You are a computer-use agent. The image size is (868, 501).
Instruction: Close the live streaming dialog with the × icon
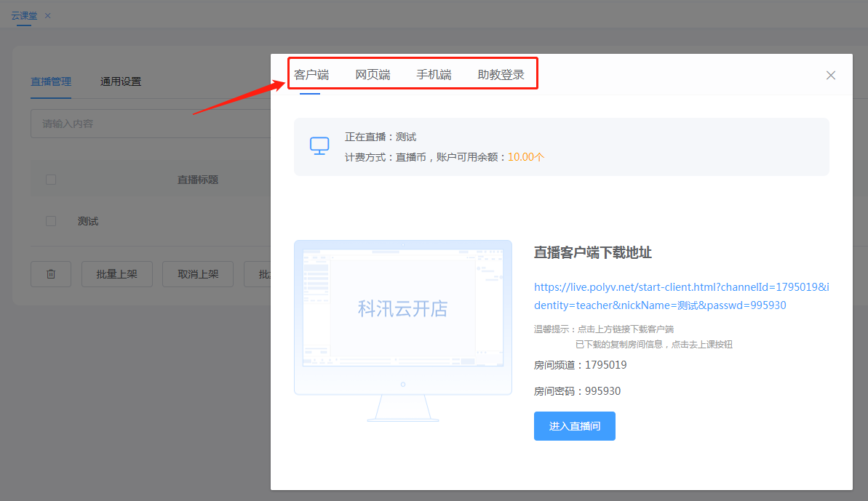click(830, 75)
